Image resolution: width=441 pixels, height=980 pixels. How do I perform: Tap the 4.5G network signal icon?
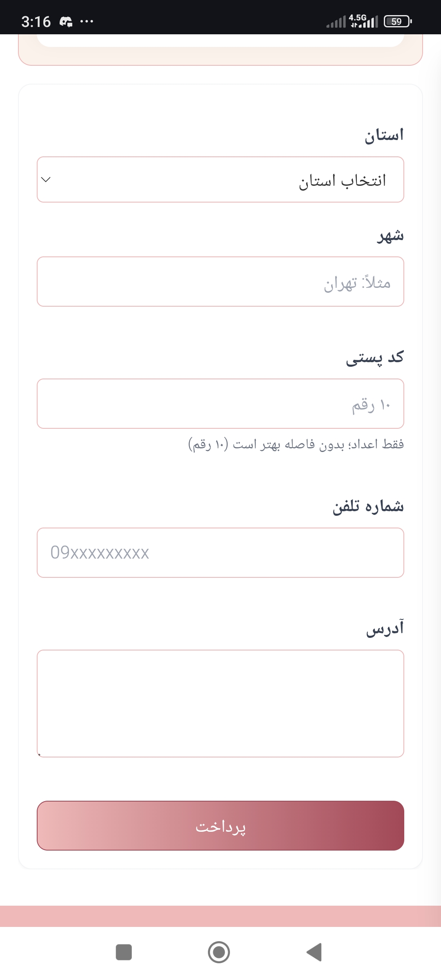[x=363, y=20]
